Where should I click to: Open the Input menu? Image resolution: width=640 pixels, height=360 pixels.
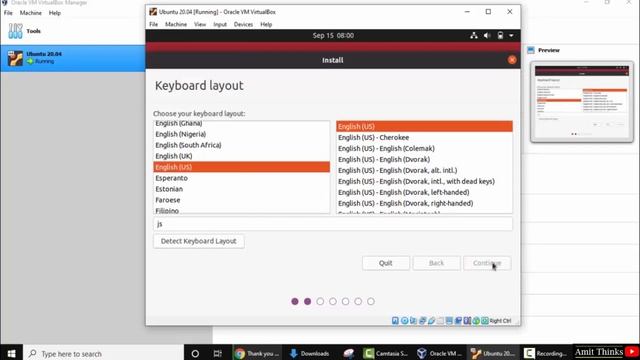(x=220, y=24)
